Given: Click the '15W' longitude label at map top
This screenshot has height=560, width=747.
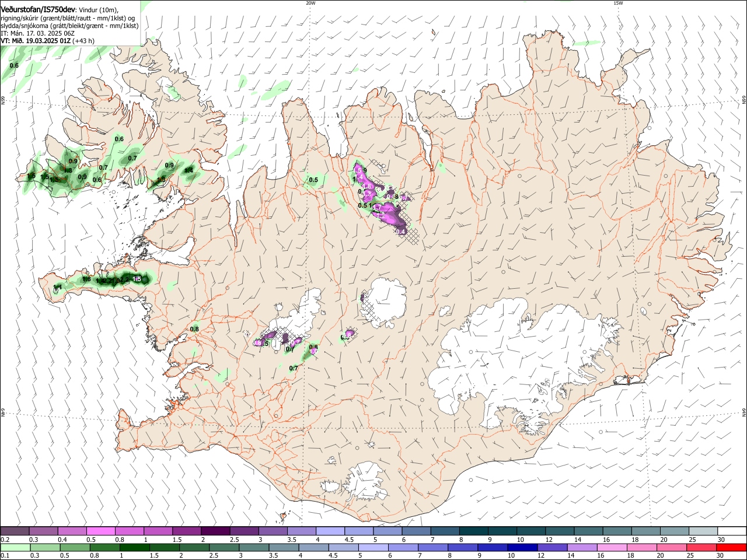Looking at the screenshot, I should coord(618,3).
